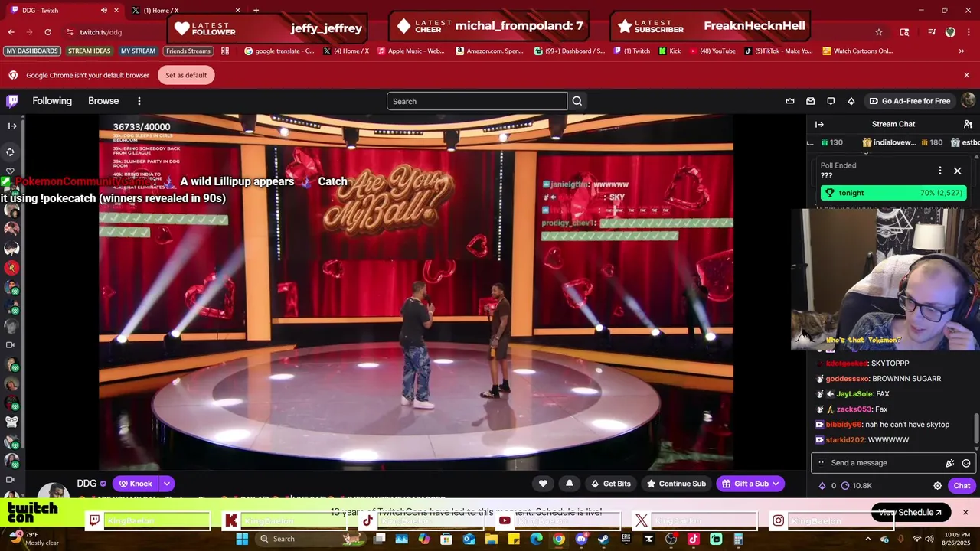Show hidden system tray icons
The image size is (980, 551).
click(x=867, y=539)
